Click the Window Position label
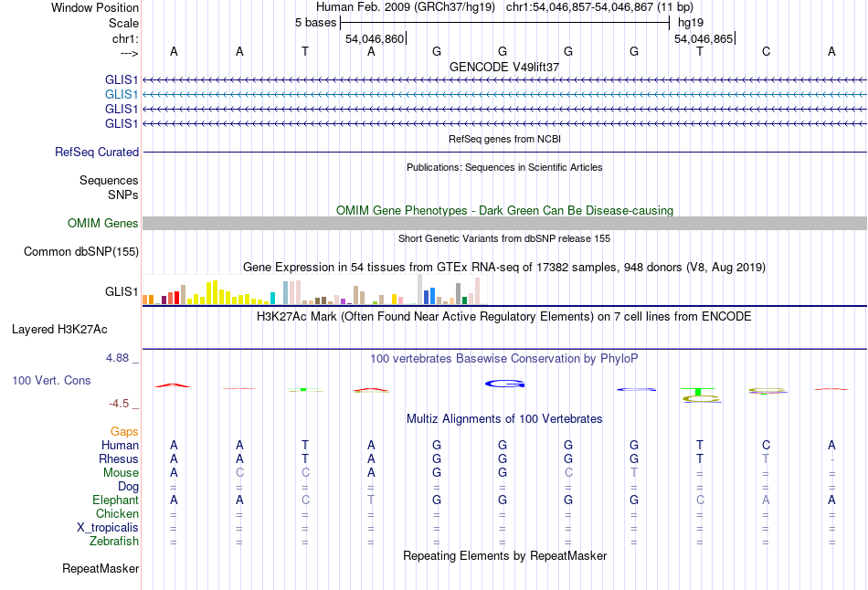Image resolution: width=868 pixels, height=590 pixels. pyautogui.click(x=95, y=7)
